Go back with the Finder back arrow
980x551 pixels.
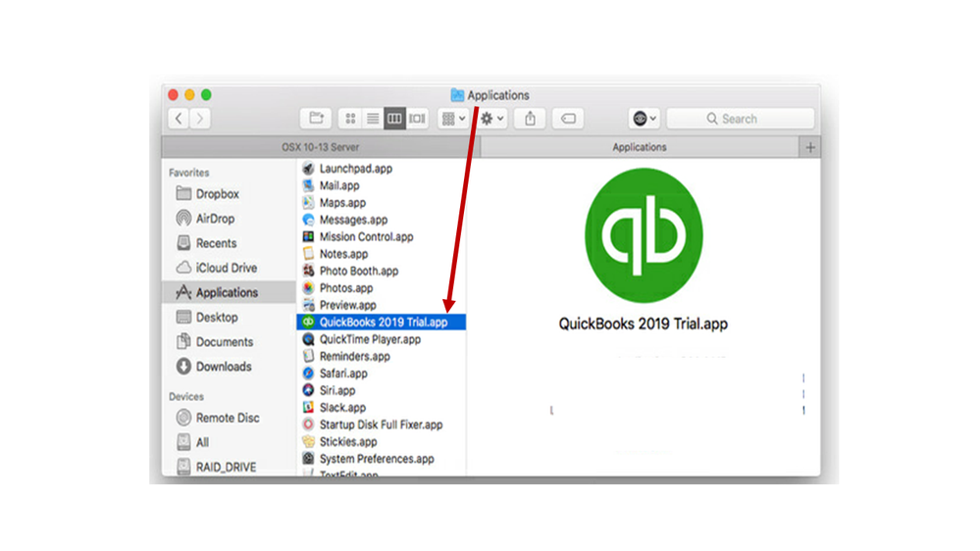tap(179, 118)
